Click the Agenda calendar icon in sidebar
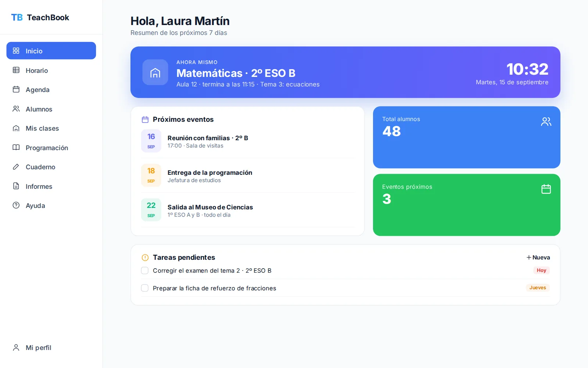Image resolution: width=588 pixels, height=368 pixels. 16,89
